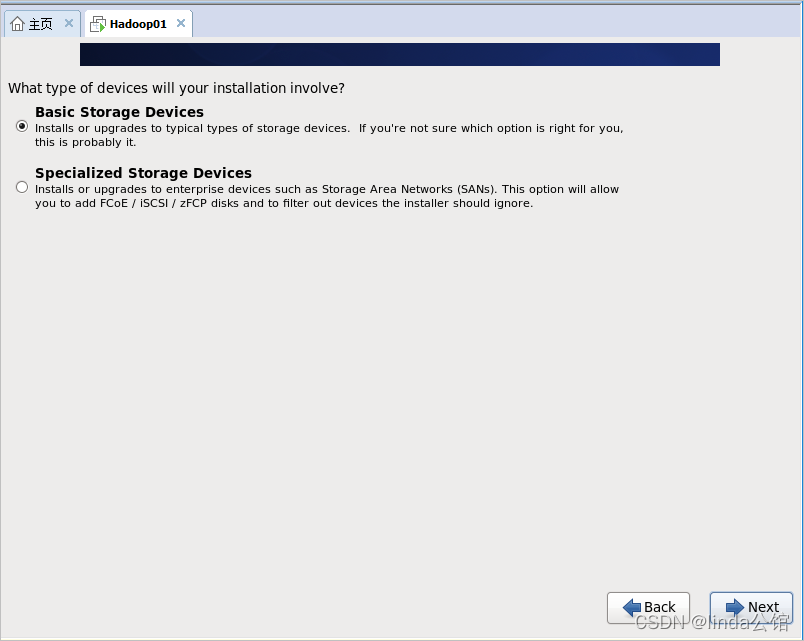Click the Hadoop01 virtual machine icon
The height and width of the screenshot is (641, 804).
tap(98, 24)
